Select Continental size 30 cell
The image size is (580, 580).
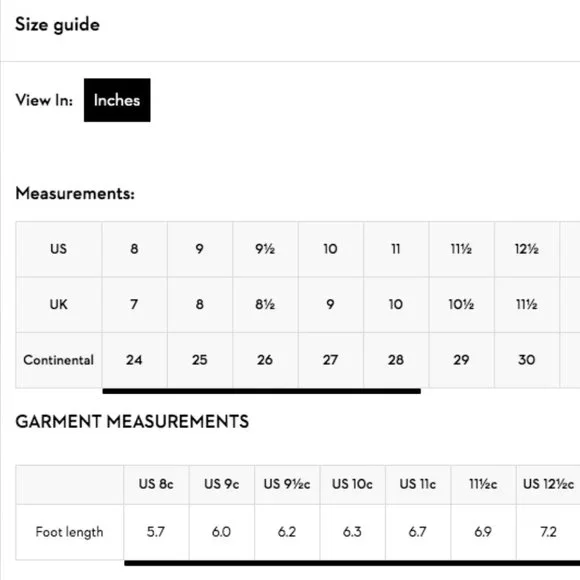point(527,360)
